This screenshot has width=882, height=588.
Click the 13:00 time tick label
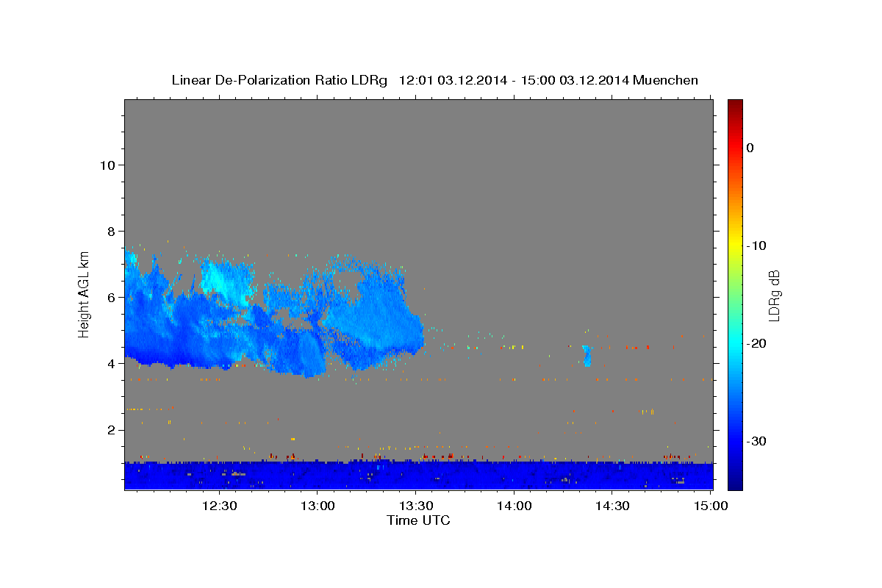pos(318,506)
